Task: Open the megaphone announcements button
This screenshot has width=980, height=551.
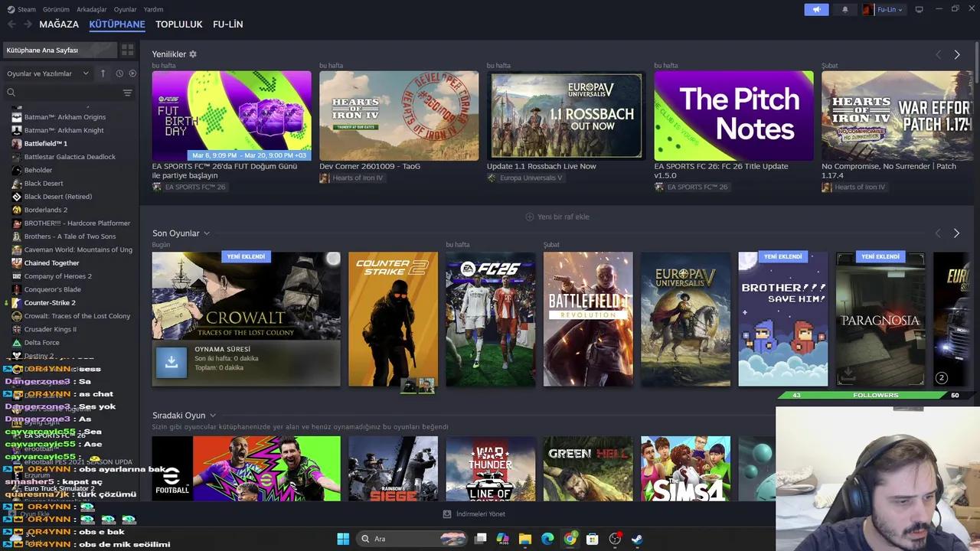Action: pyautogui.click(x=816, y=10)
